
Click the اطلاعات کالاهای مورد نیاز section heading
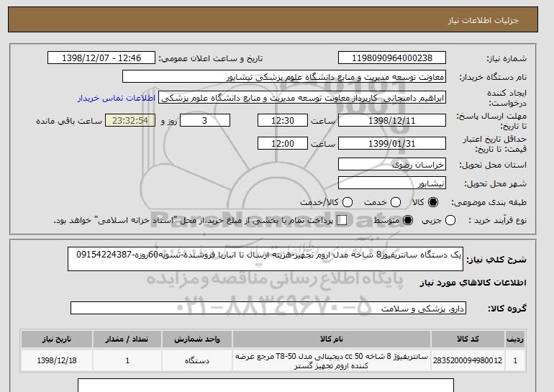point(473,283)
